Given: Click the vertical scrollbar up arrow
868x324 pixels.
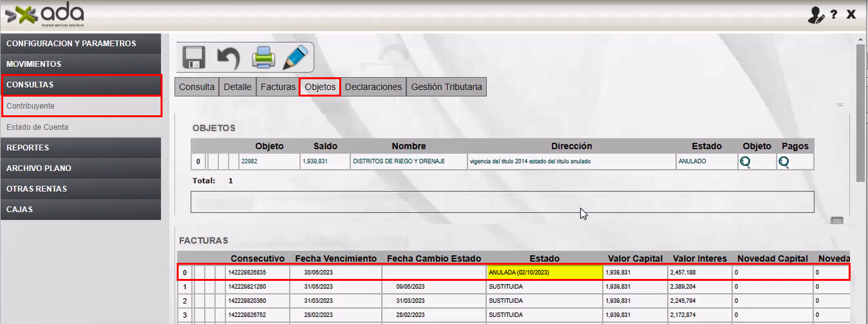Looking at the screenshot, I should tap(860, 39).
